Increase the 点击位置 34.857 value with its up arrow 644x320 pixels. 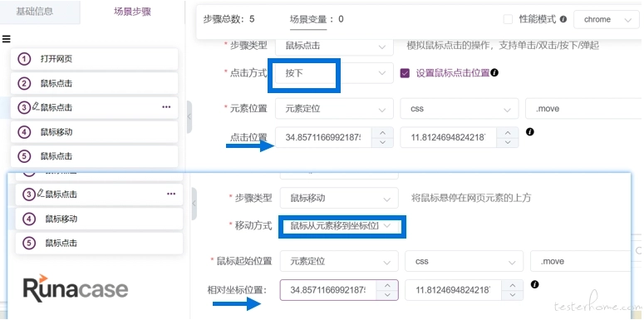pyautogui.click(x=382, y=133)
